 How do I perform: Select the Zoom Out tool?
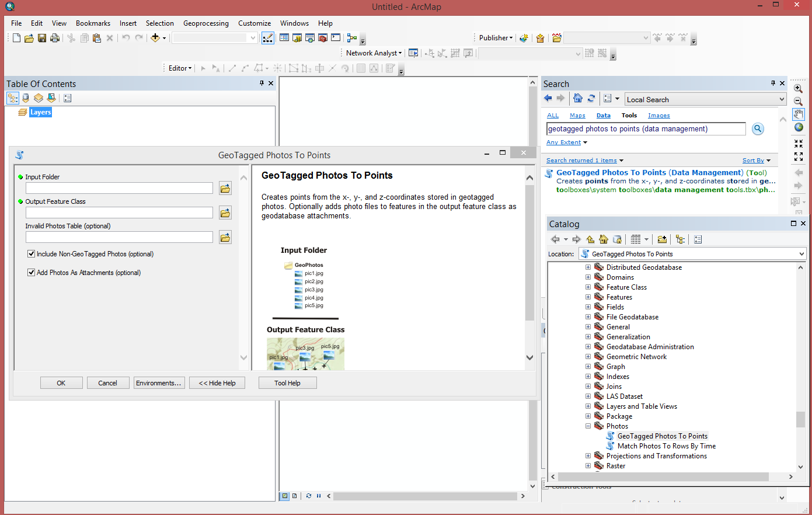(798, 101)
